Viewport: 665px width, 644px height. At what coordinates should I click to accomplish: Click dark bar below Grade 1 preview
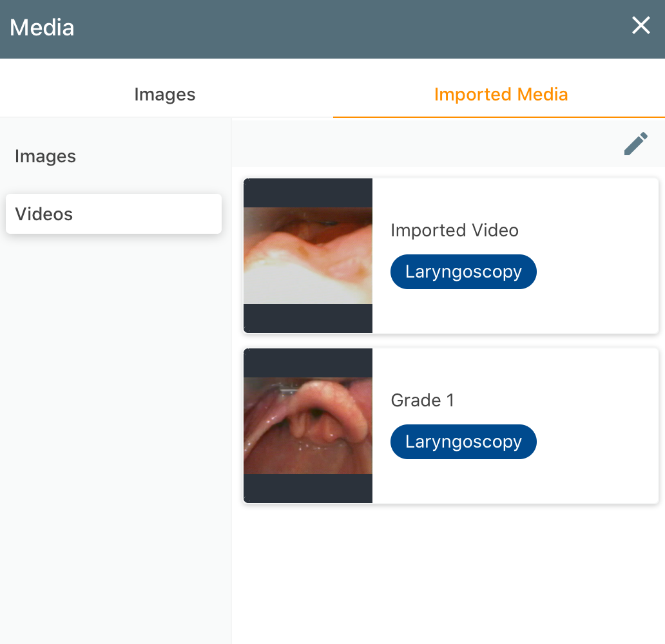click(308, 488)
